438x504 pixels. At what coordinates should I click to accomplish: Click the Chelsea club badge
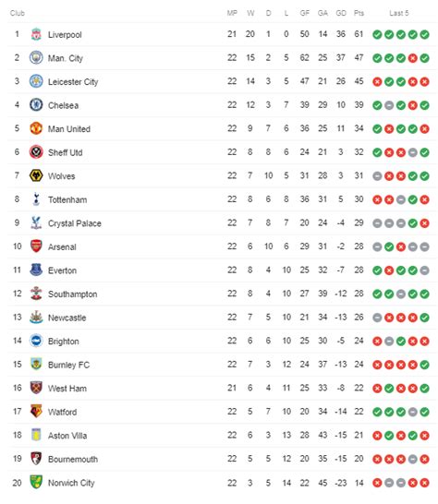pos(36,105)
